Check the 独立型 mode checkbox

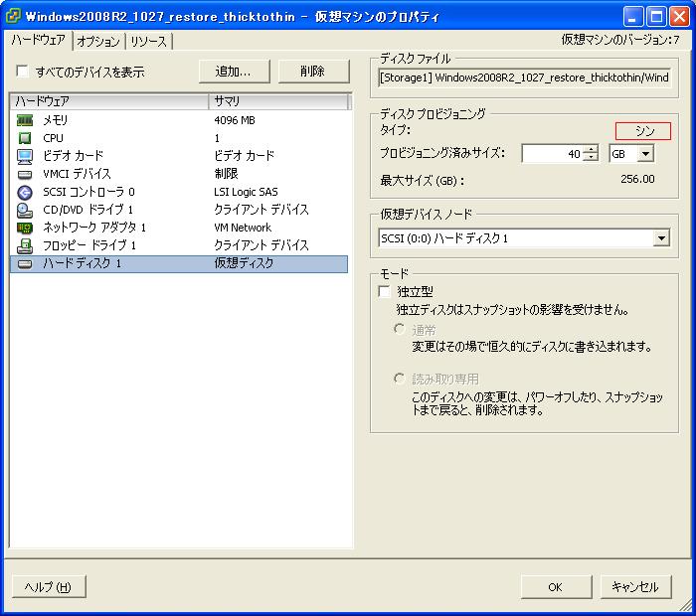pyautogui.click(x=384, y=291)
